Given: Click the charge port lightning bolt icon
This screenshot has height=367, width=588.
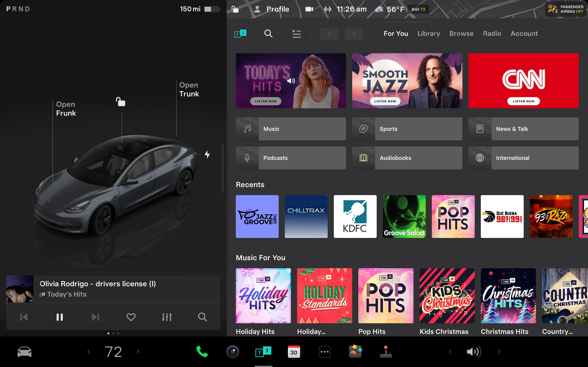Looking at the screenshot, I should (207, 154).
